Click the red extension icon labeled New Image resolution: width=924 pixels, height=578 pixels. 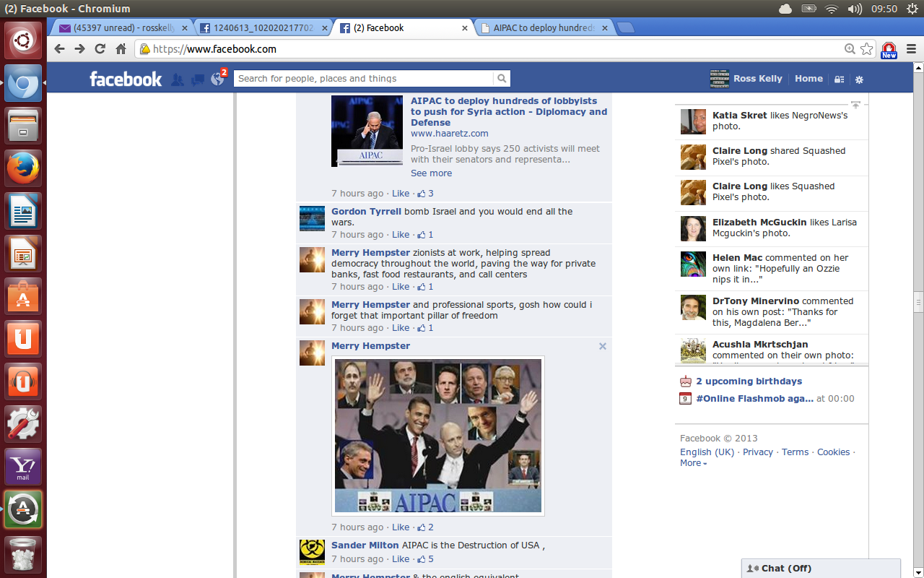click(x=889, y=50)
